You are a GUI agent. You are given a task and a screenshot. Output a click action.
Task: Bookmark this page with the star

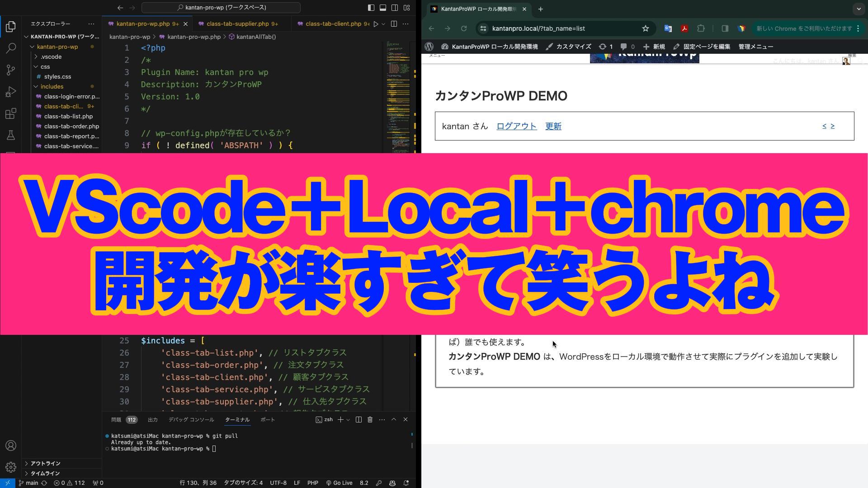(x=646, y=28)
